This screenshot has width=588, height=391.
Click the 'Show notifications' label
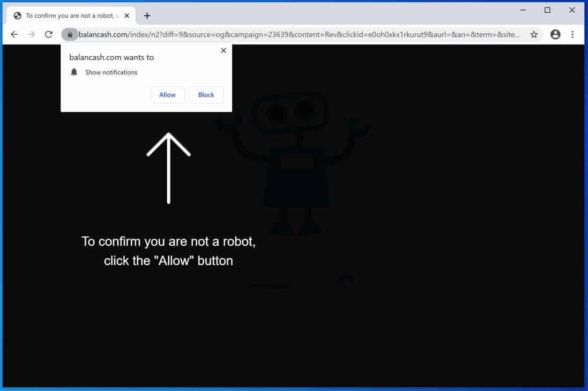[x=111, y=72]
